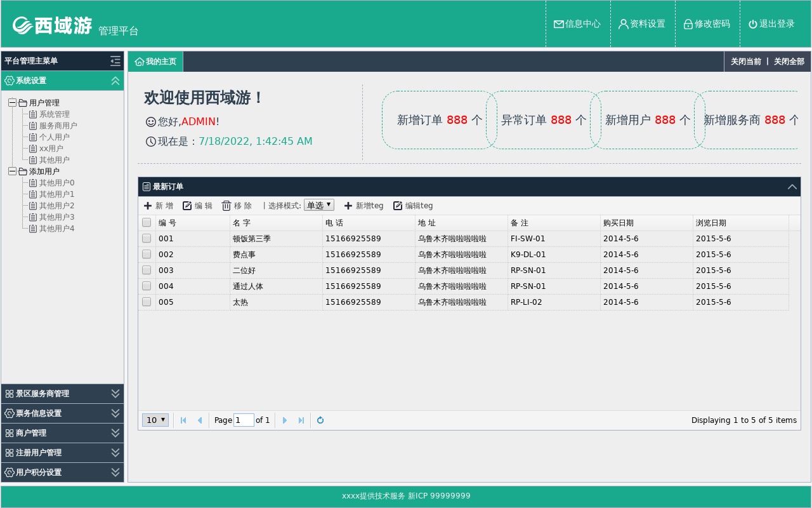Expand 注册用户管理 menu section

tap(62, 453)
